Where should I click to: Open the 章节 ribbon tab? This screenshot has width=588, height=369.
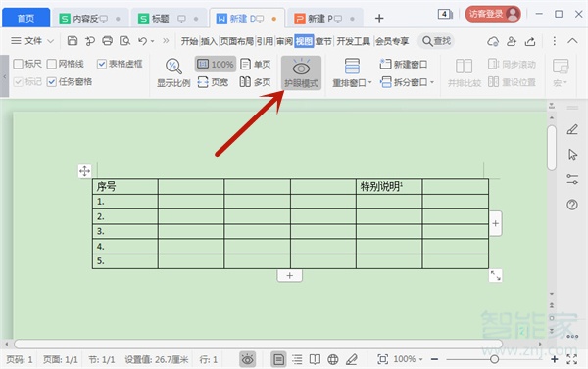[x=323, y=41]
